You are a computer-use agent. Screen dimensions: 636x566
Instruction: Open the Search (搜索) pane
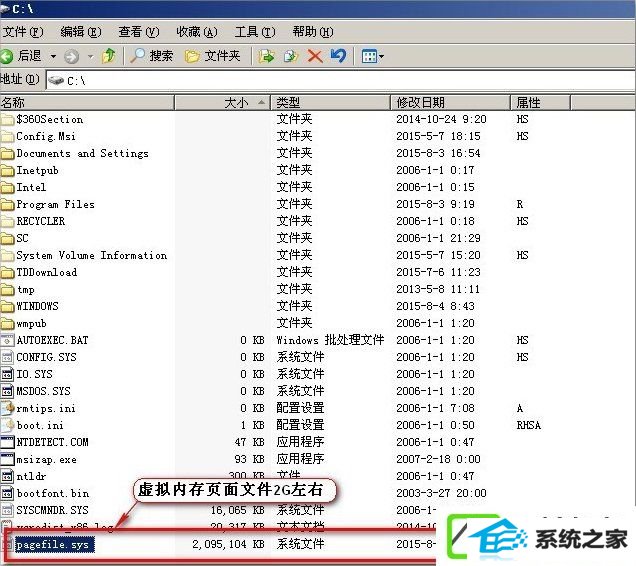152,56
